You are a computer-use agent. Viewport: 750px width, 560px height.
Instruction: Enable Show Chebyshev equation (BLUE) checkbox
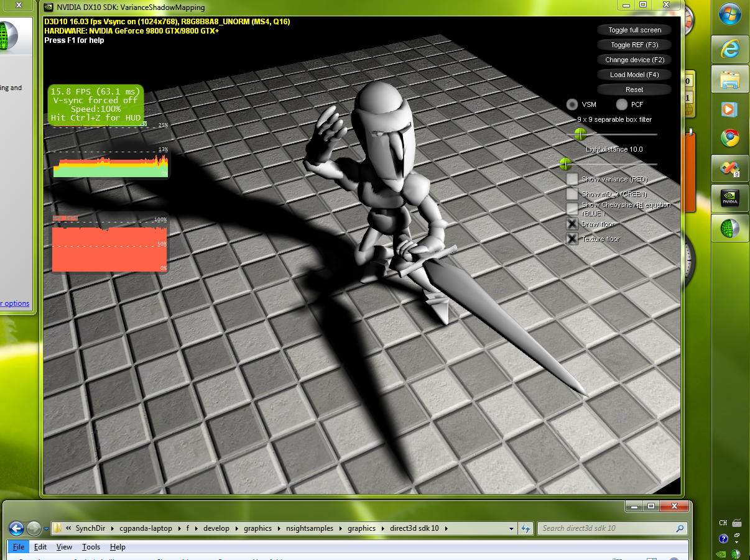point(572,209)
